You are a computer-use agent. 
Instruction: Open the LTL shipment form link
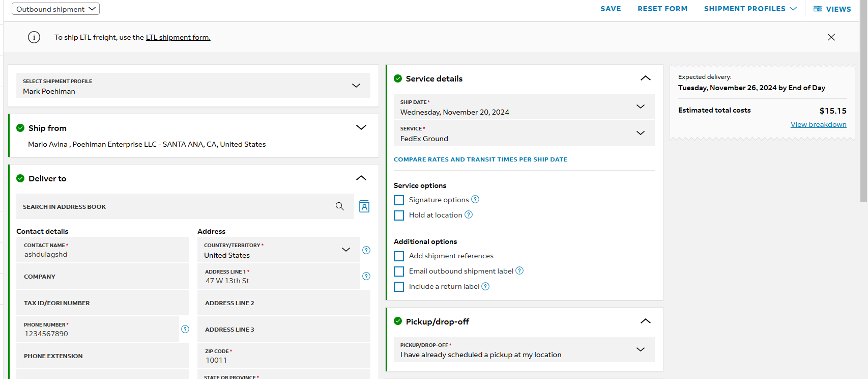point(178,37)
